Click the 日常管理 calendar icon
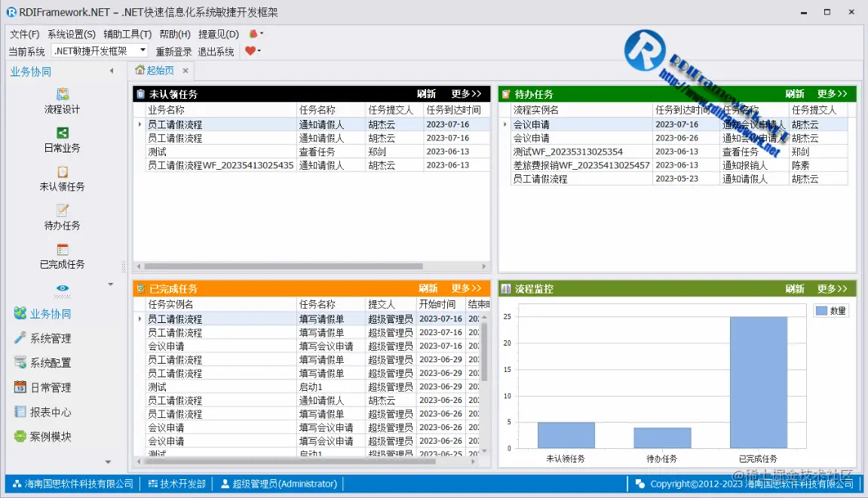The height and width of the screenshot is (498, 868). coord(20,387)
